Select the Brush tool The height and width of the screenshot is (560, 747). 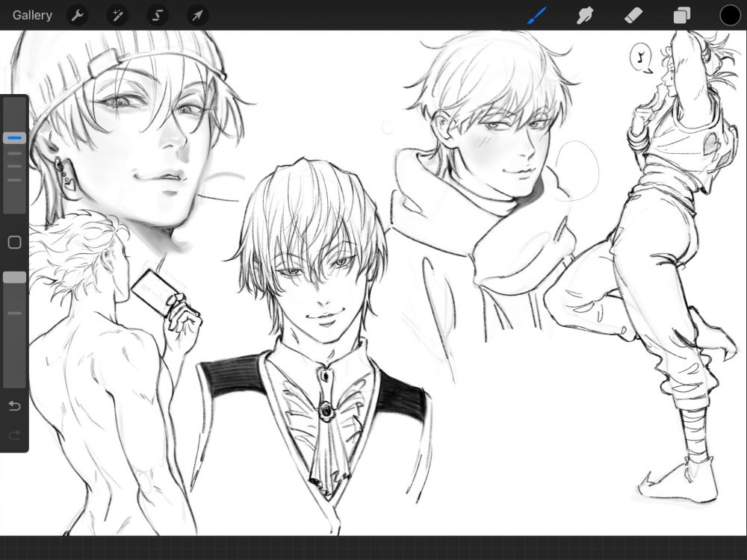pyautogui.click(x=537, y=15)
